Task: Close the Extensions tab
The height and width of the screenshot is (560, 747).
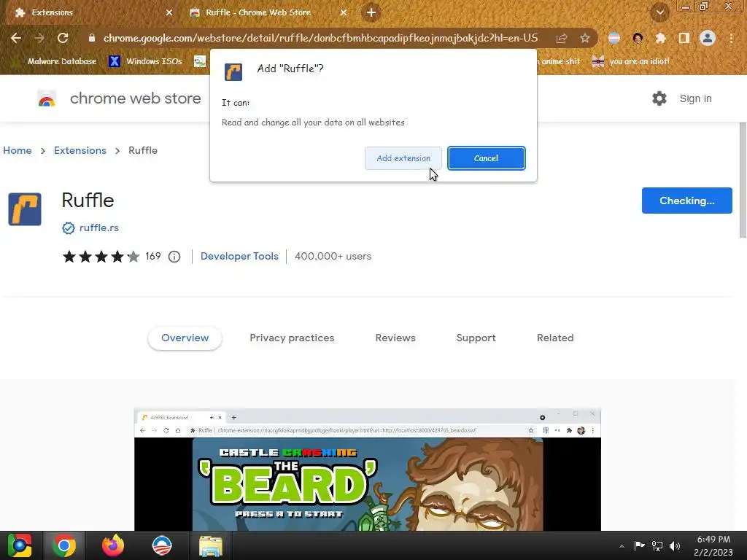Action: coord(169,12)
